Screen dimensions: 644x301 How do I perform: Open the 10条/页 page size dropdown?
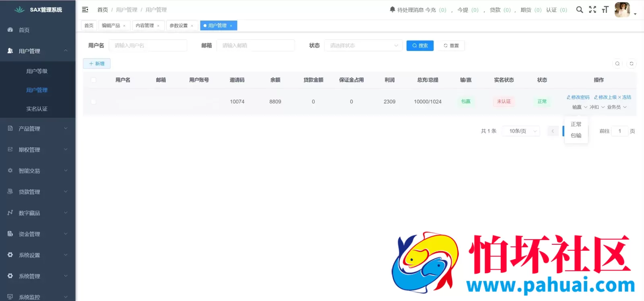point(521,131)
